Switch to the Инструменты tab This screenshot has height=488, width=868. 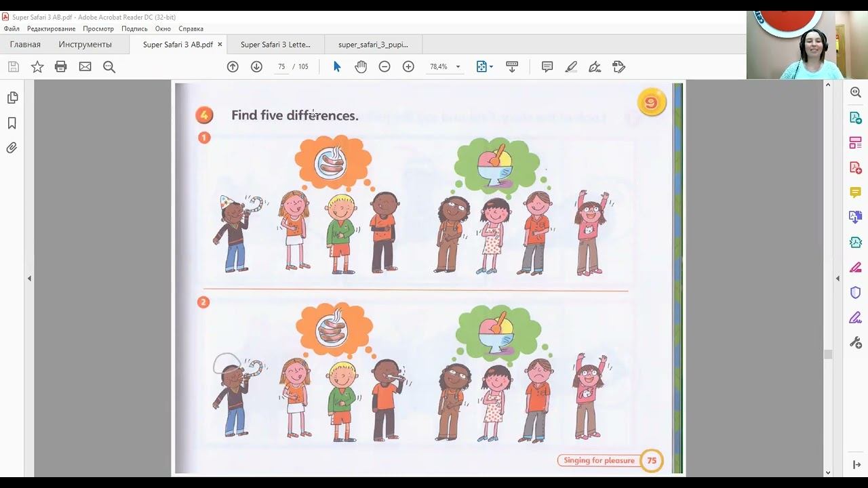[x=85, y=45]
